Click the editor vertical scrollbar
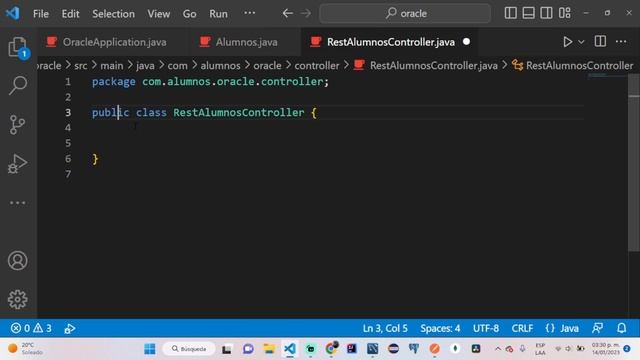 coord(633,163)
